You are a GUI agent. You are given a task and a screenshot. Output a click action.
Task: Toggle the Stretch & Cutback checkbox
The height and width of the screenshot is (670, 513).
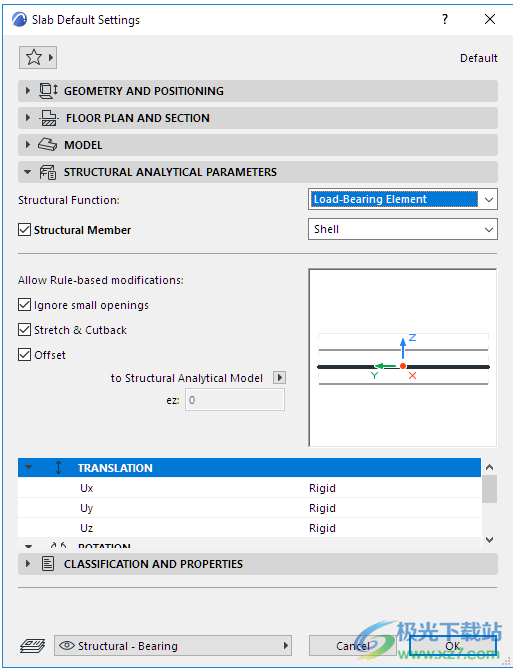point(24,329)
